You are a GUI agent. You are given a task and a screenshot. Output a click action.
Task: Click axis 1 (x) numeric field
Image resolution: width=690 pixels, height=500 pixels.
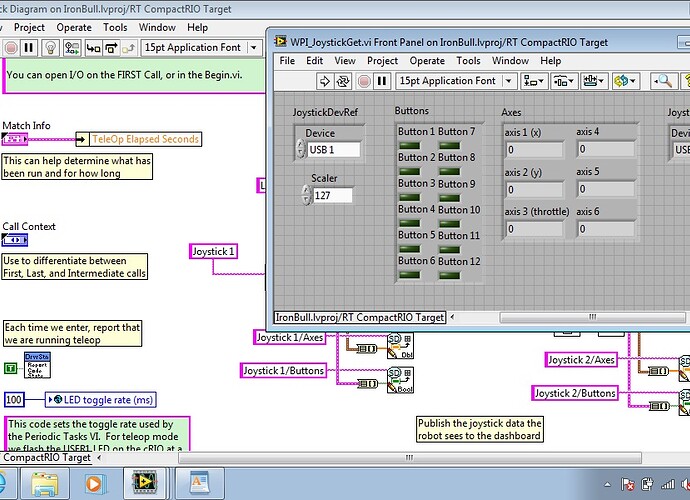tap(534, 150)
